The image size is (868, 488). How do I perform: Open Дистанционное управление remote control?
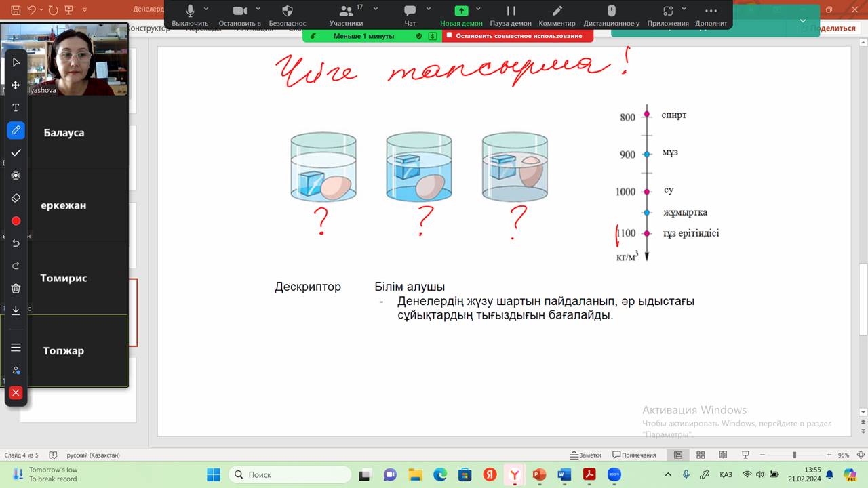[x=611, y=14]
